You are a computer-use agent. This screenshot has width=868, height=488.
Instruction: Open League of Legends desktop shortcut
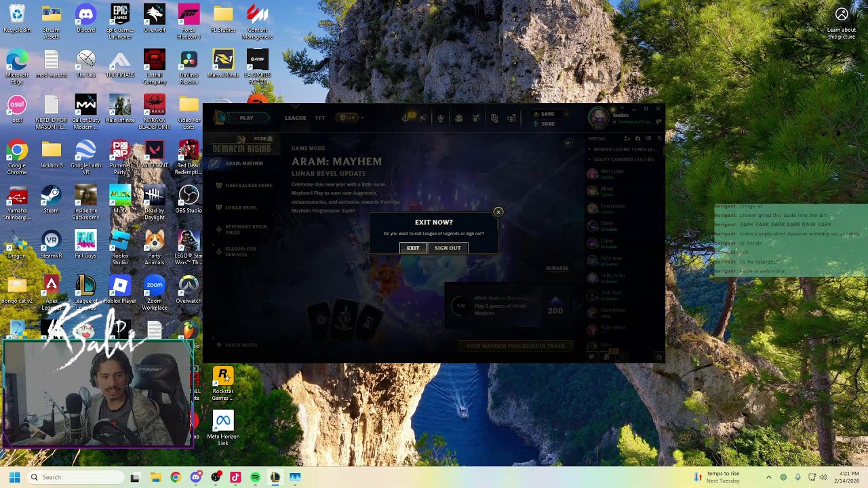coord(85,293)
